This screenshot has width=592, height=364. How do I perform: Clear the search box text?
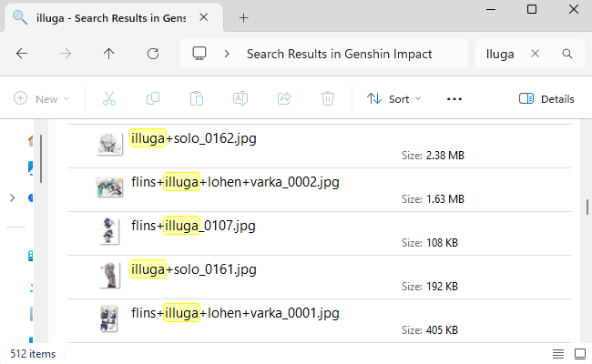tap(537, 54)
